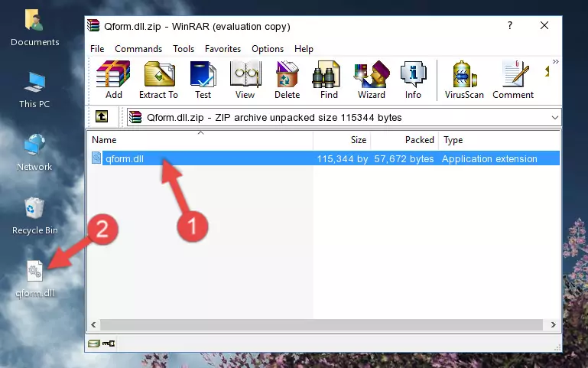Launch the Wizard tool

tap(372, 80)
